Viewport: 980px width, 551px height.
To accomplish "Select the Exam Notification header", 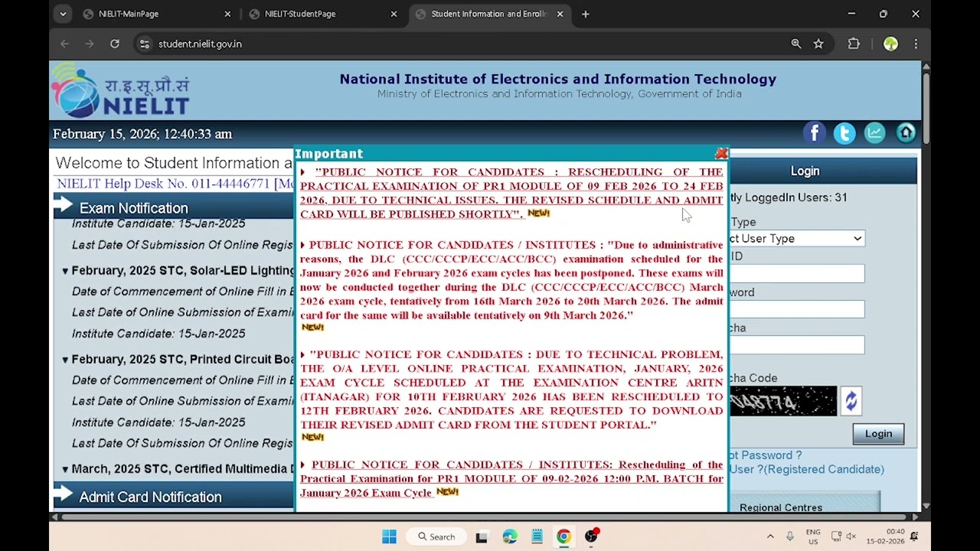I will tap(133, 208).
